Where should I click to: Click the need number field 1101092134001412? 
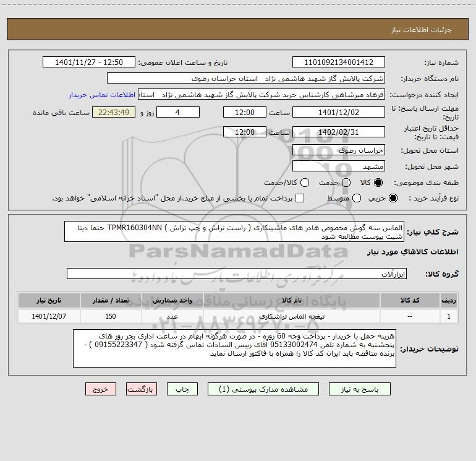[339, 62]
